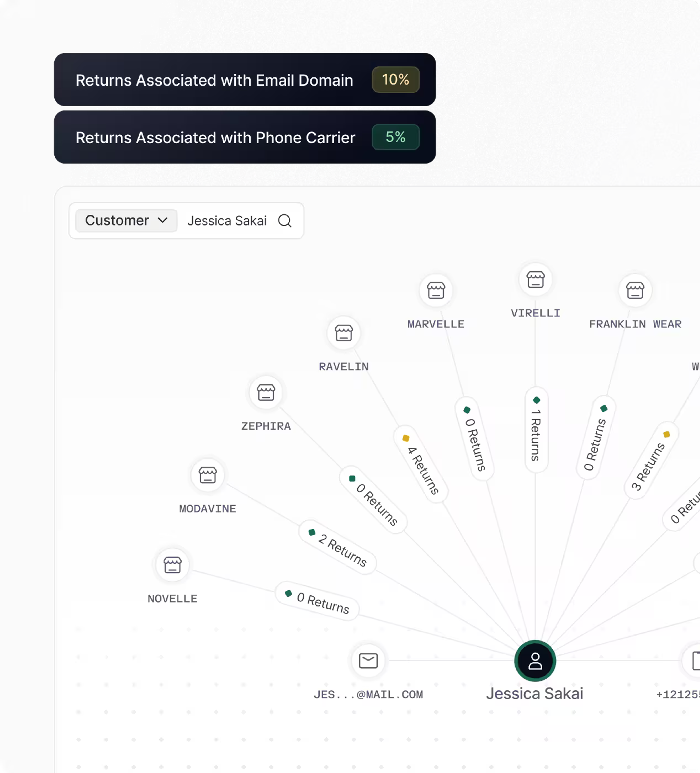Click the search magnifier icon
Image resolution: width=700 pixels, height=773 pixels.
[284, 221]
